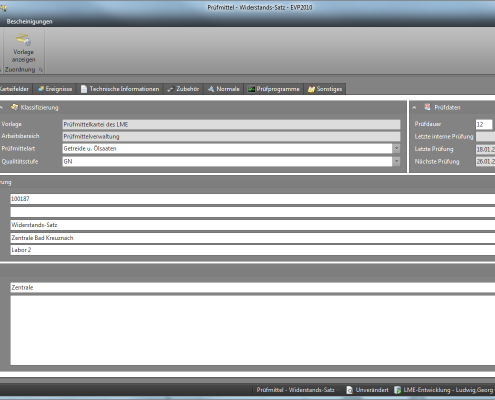Click the Labor 2 location field
495x400 pixels.
(253, 250)
